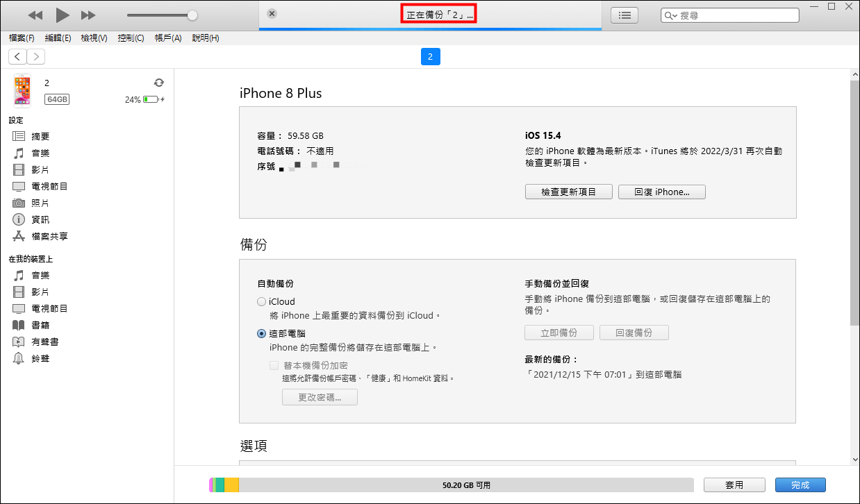860x504 pixels.
Task: Click the back navigation chevron
Action: 17,56
